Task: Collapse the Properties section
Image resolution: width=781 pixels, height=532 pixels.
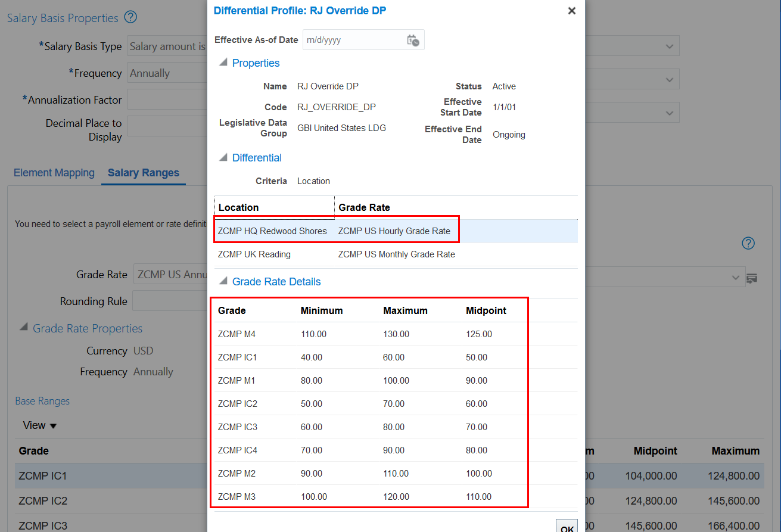Action: [x=223, y=63]
